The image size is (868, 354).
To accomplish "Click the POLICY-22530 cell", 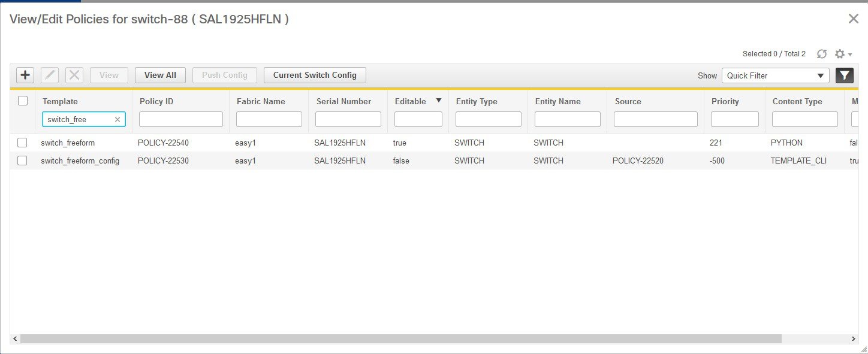I will coord(164,161).
